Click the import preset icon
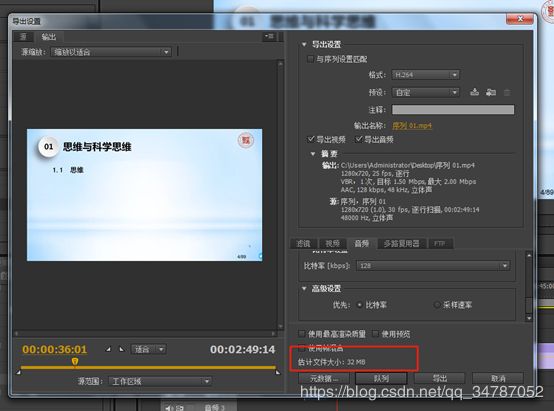 click(x=491, y=92)
